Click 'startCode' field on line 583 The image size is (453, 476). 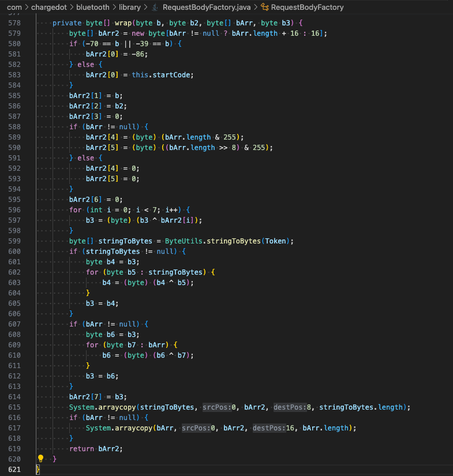[x=171, y=75]
